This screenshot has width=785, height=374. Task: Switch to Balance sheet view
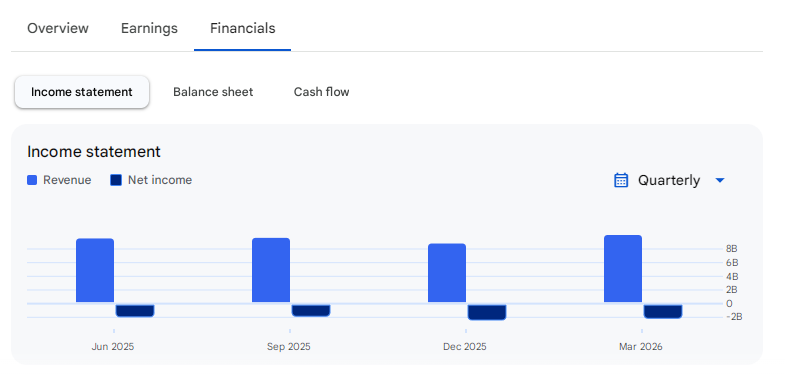[x=213, y=92]
